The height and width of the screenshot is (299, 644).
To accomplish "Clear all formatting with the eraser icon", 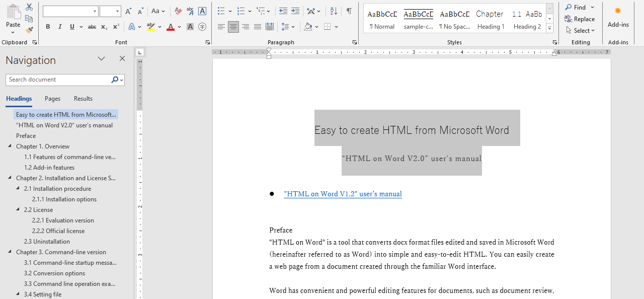I will pos(178,11).
